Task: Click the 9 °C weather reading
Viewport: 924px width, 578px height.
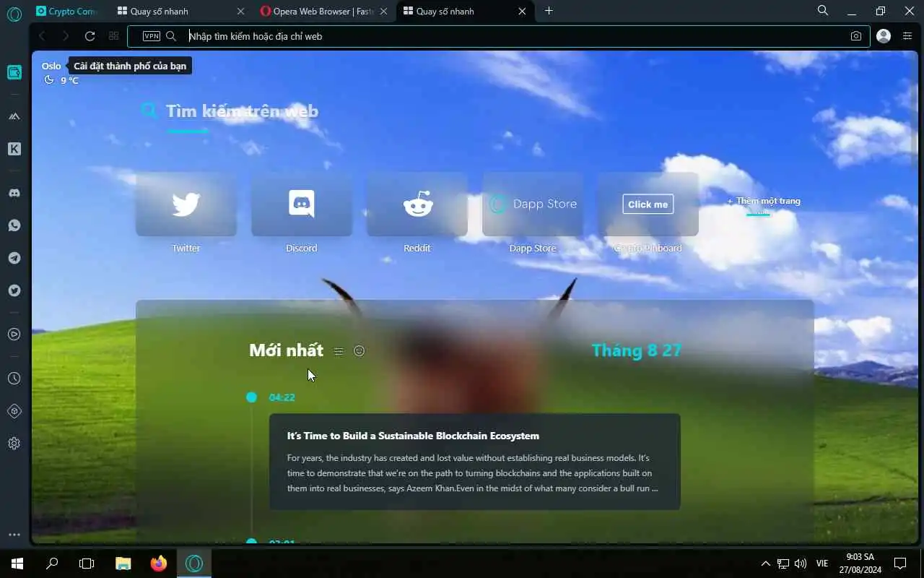Action: point(69,80)
